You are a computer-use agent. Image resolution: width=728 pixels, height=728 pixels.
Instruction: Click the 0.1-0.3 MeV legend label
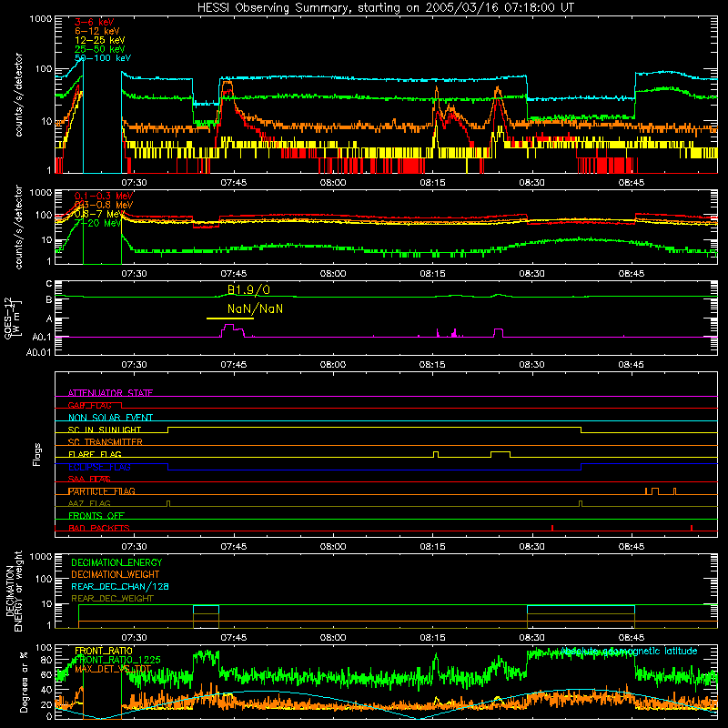(x=104, y=196)
